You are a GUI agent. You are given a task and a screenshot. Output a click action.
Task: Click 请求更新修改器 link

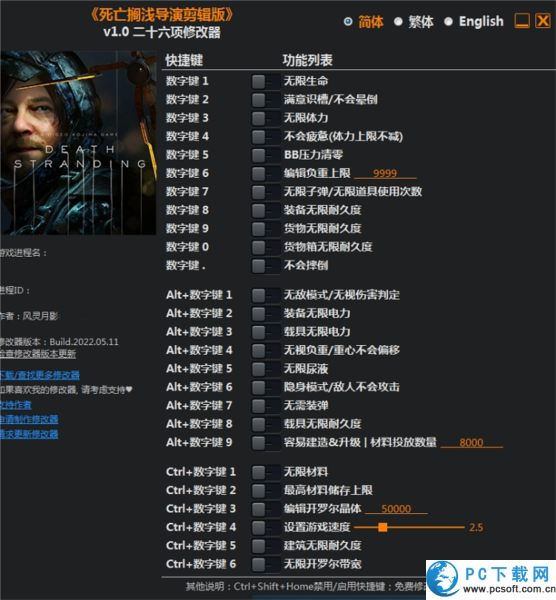tap(29, 434)
